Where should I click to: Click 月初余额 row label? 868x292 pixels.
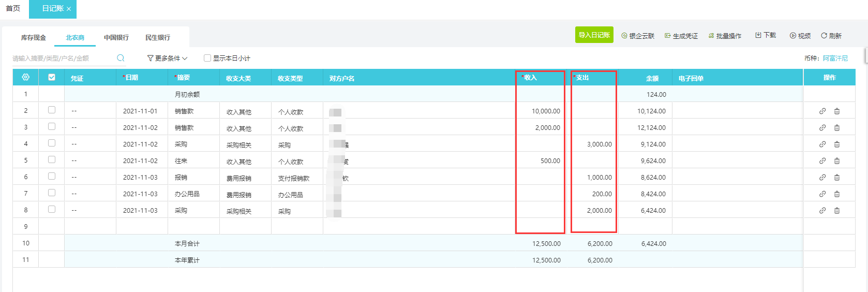187,95
